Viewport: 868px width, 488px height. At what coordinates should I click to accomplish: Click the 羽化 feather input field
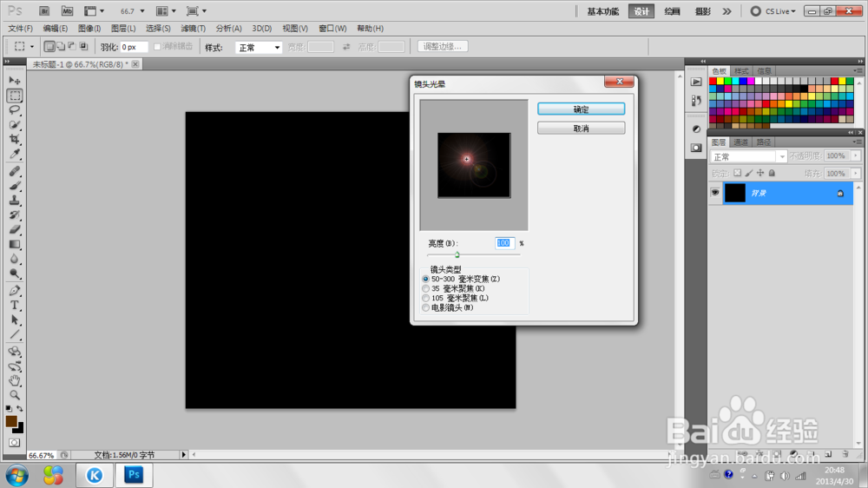[x=134, y=47]
